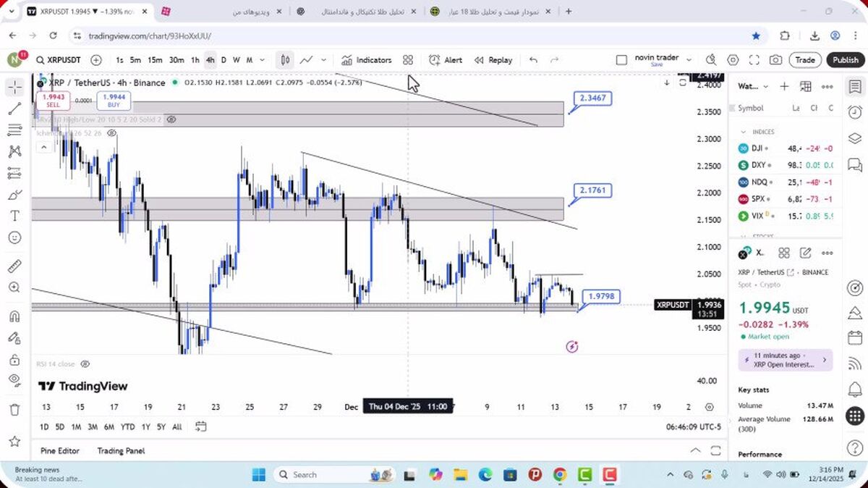
Task: Toggle visibility of Ichimoku indicator
Action: 112,133
